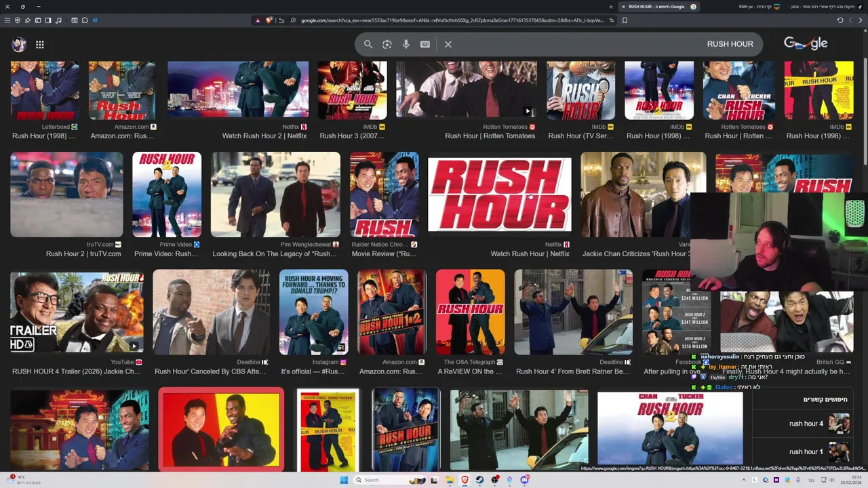Open the Prime Video Rush Hour 2 poster

pyautogui.click(x=167, y=195)
